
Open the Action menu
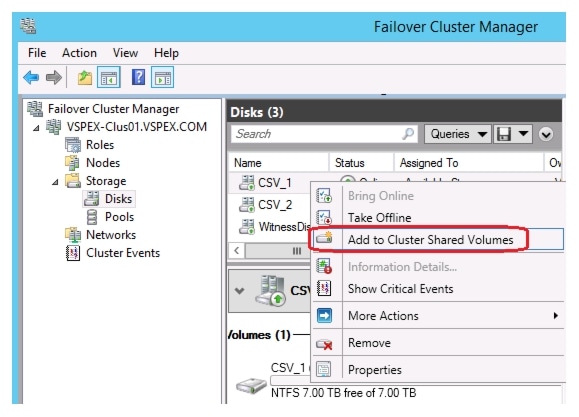point(79,53)
